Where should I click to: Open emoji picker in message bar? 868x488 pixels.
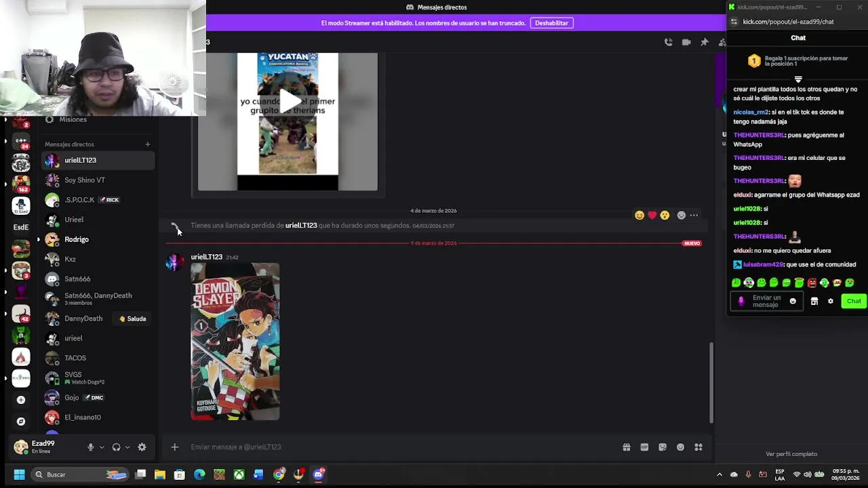[680, 447]
